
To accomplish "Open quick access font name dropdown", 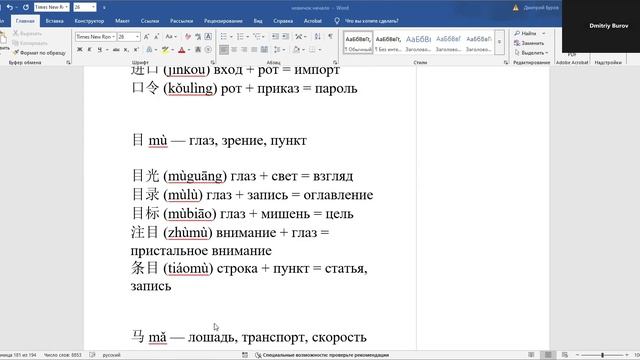I will point(67,7).
